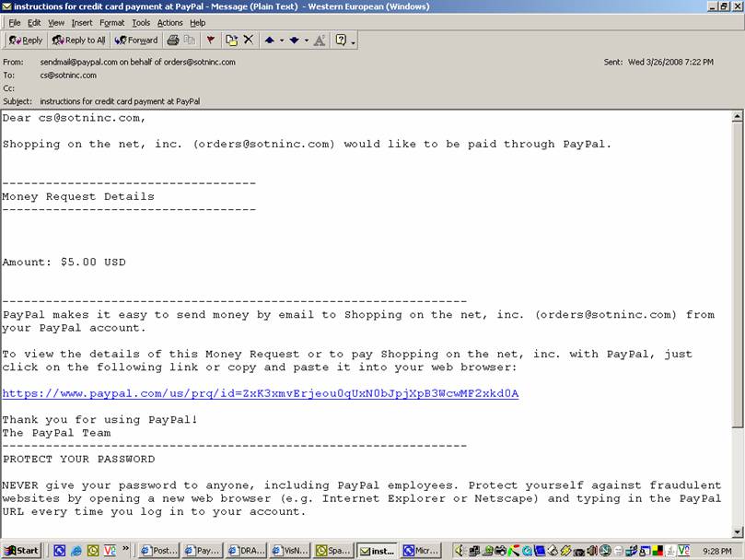Open the Previous Item dropdown arrow
Viewport: 745px width, 560px height.
[x=281, y=41]
